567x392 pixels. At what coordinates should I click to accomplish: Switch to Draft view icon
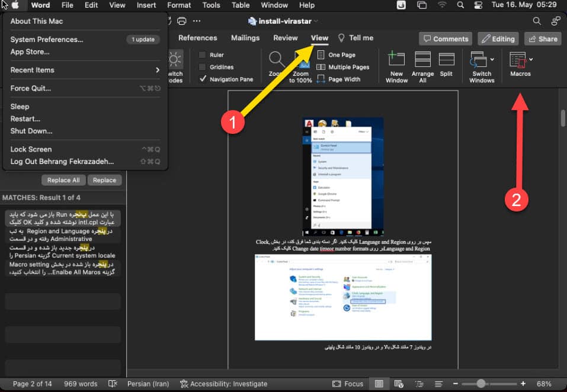tap(438, 384)
